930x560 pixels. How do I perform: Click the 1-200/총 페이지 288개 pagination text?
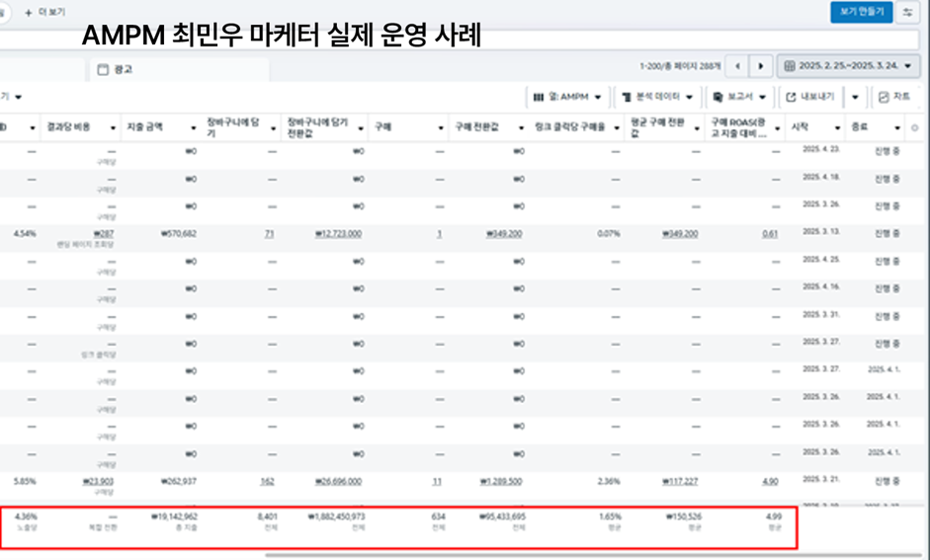[x=680, y=66]
